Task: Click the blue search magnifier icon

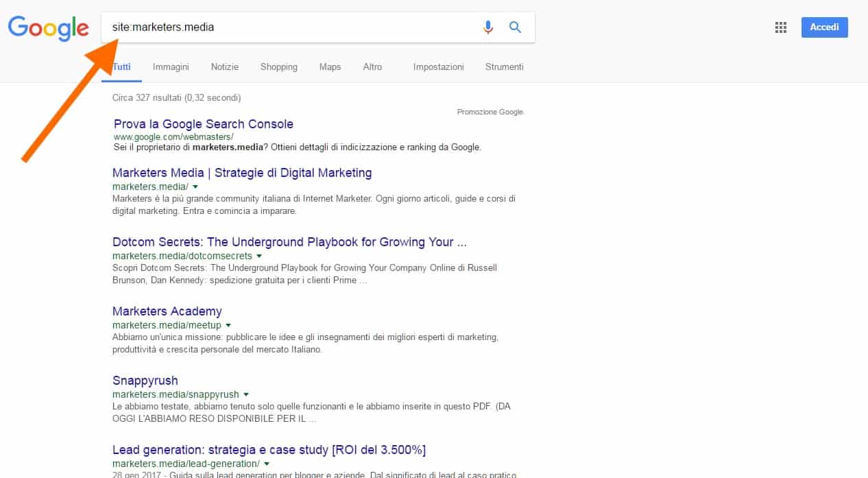Action: point(515,27)
